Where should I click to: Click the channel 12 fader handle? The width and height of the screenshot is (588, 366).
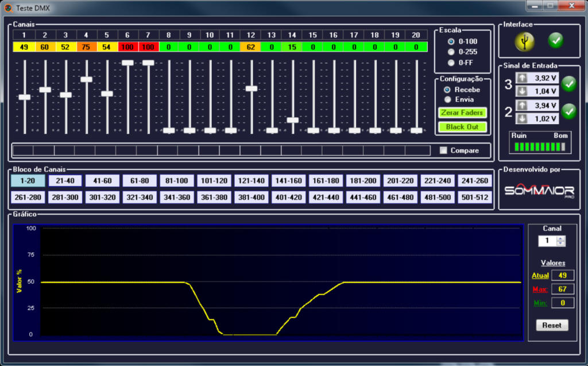(x=251, y=88)
